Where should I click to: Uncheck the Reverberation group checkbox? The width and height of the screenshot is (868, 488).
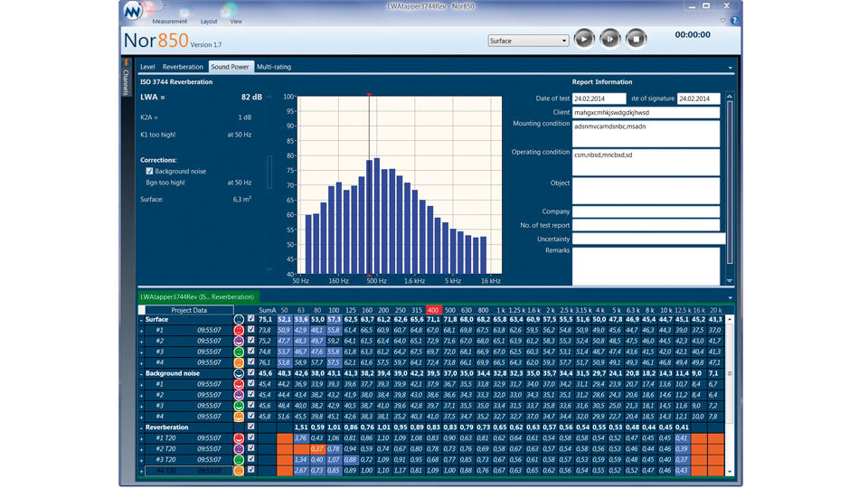pyautogui.click(x=251, y=427)
